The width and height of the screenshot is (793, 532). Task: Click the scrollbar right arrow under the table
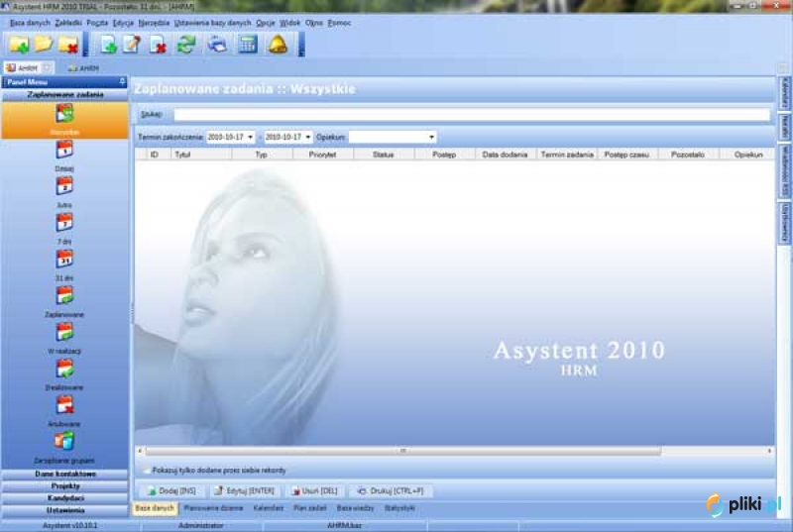pos(769,451)
